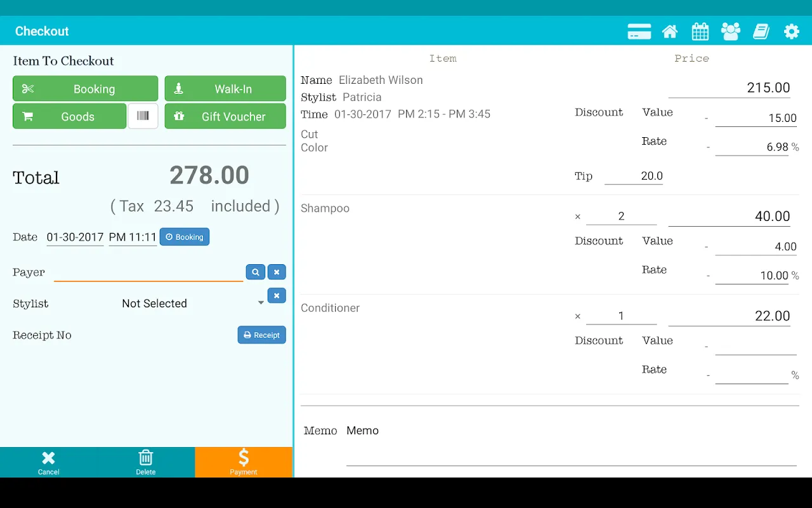Click the Memo input field
This screenshot has width=812, height=508.
click(x=571, y=452)
